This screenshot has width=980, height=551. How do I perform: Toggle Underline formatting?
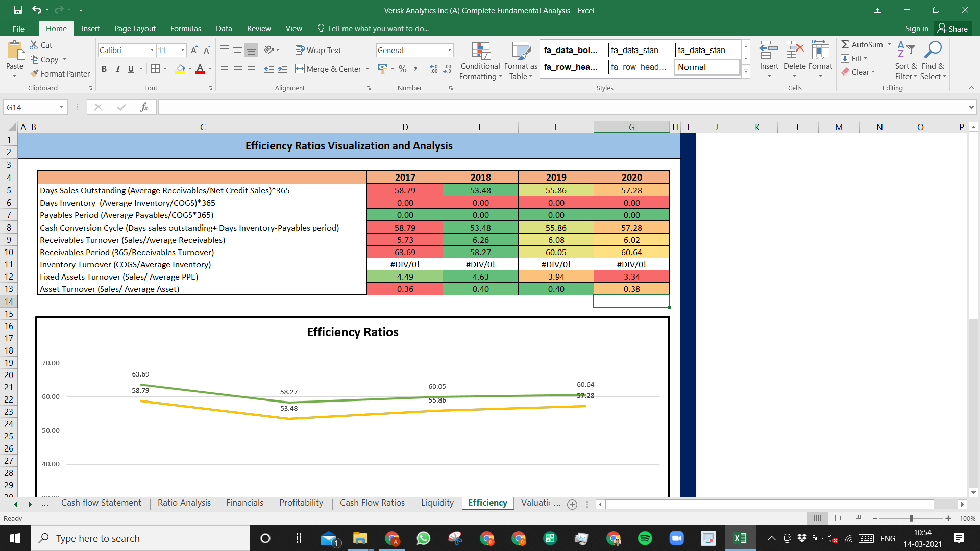(x=131, y=69)
